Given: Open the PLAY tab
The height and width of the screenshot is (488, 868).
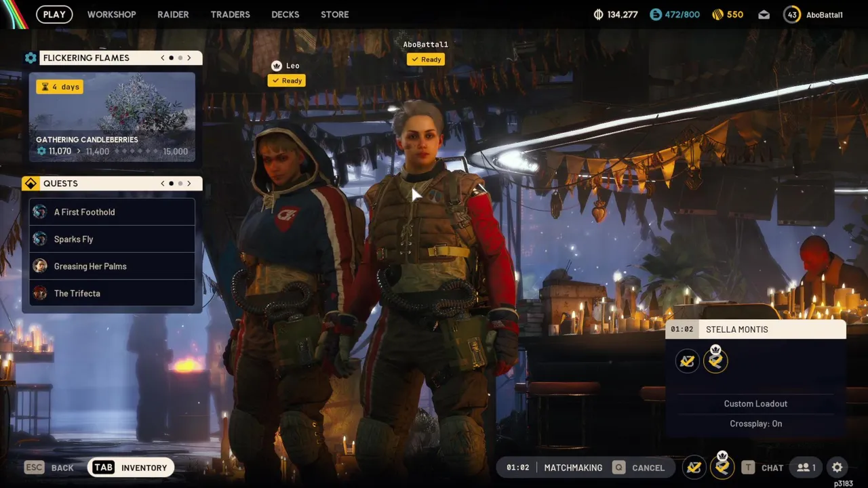Looking at the screenshot, I should point(54,14).
